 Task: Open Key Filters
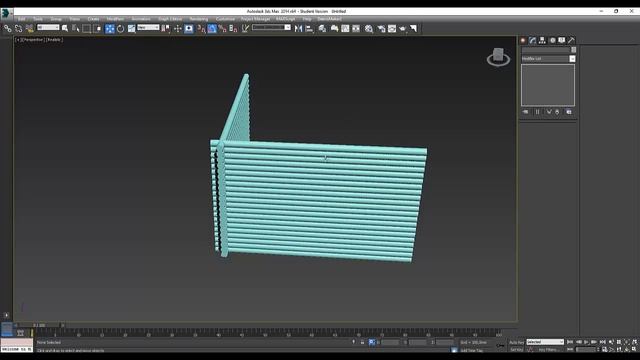548,349
